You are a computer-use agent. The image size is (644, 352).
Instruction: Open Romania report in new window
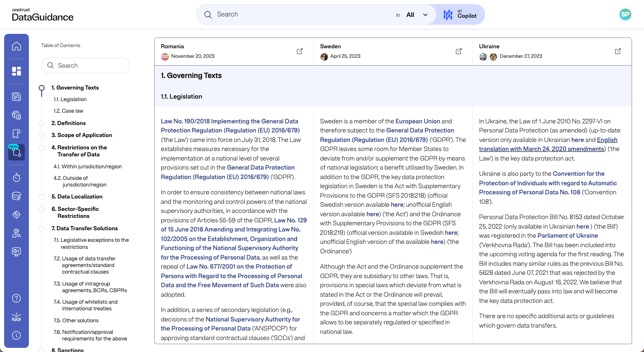point(300,51)
